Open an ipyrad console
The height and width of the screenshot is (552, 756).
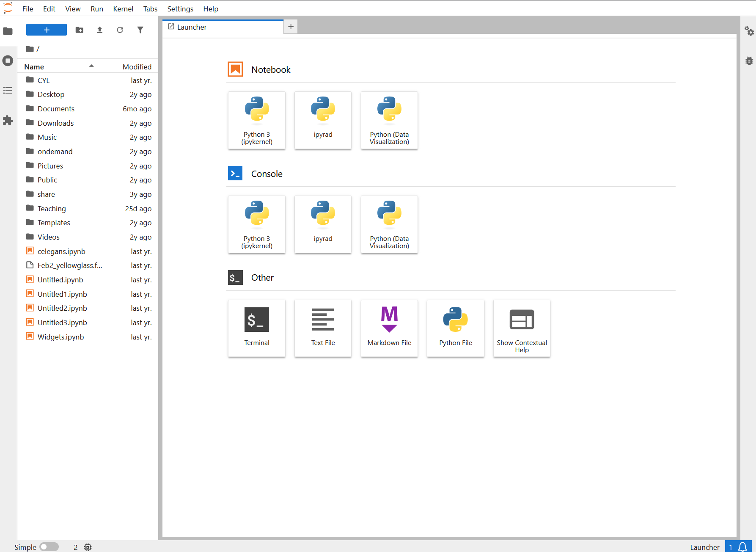(323, 225)
